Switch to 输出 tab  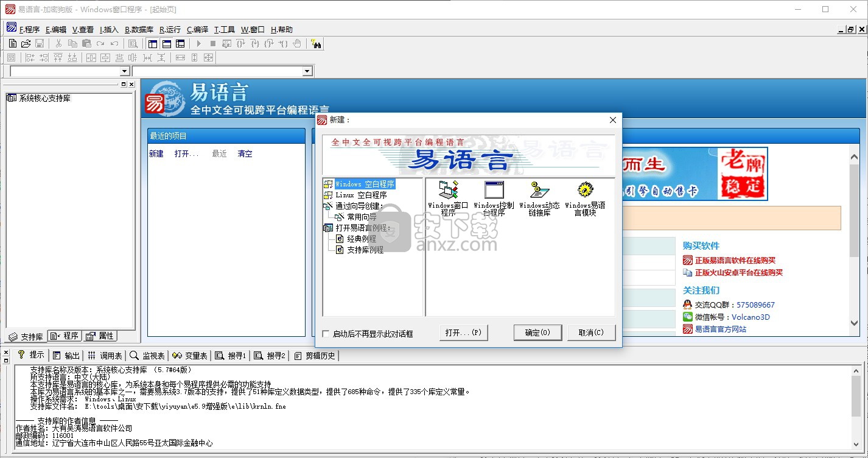point(66,356)
